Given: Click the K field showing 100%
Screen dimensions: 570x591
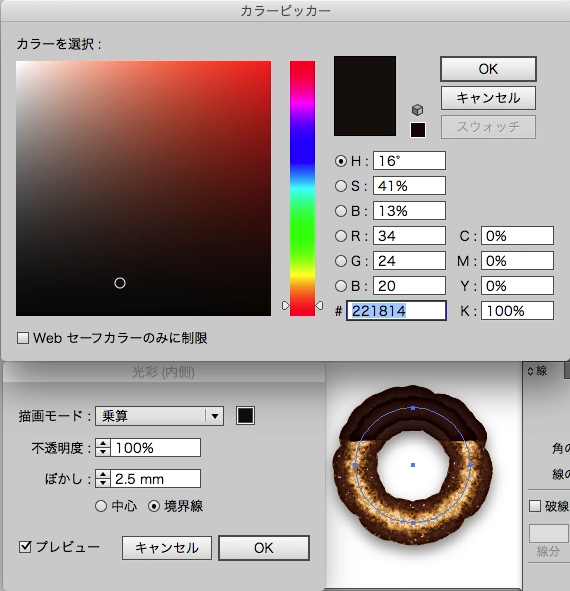Looking at the screenshot, I should click(x=517, y=311).
